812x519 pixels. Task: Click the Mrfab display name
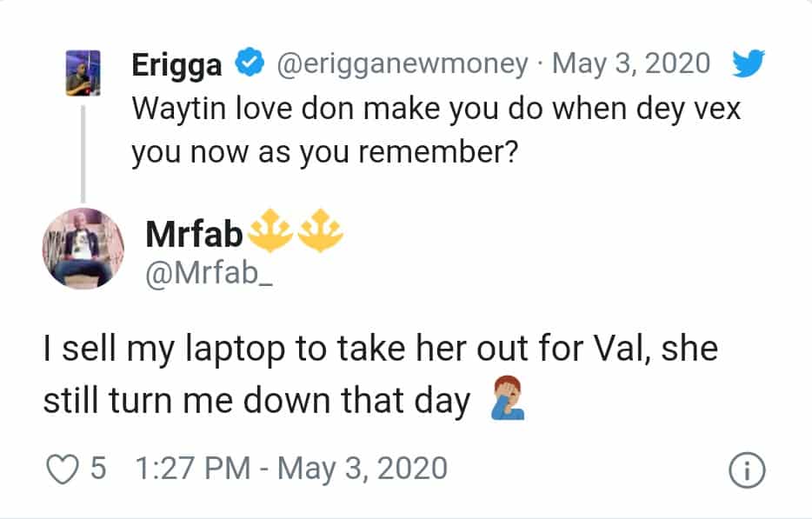coord(195,234)
